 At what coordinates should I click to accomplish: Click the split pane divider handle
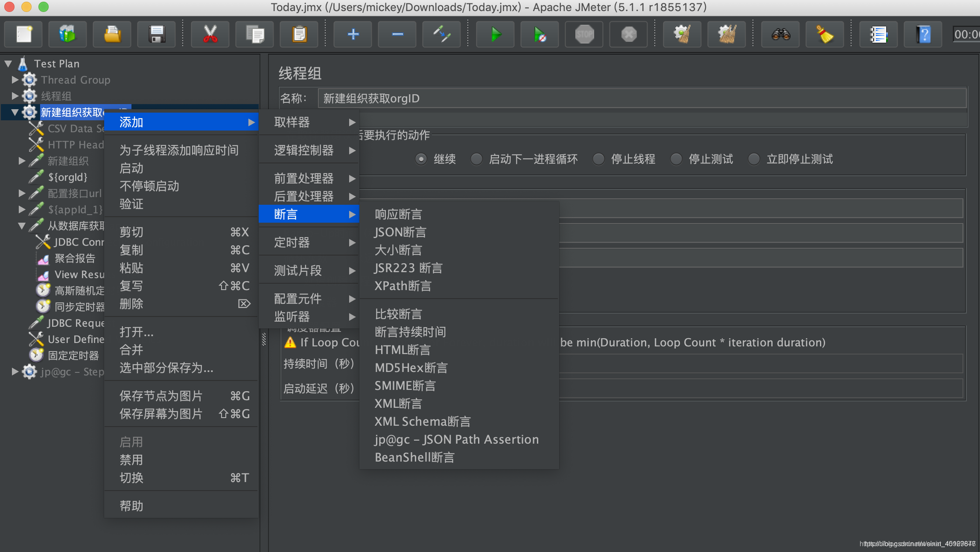pos(264,339)
